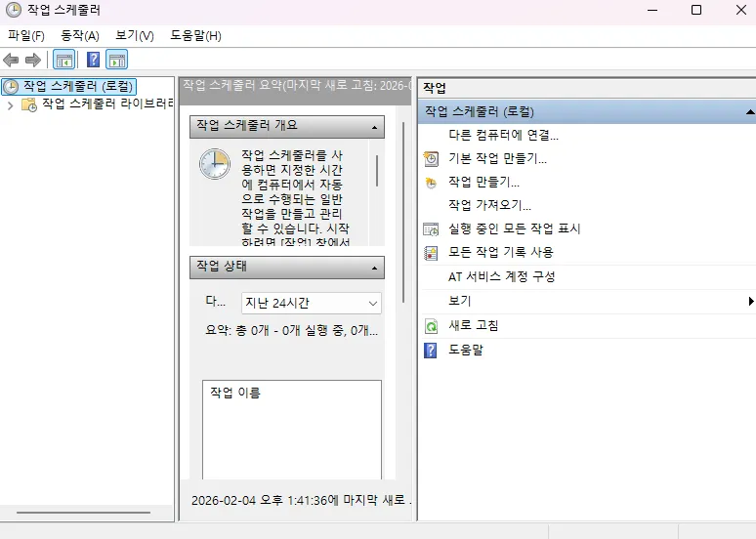Click the Task Scheduler title bar app icon
This screenshot has width=756, height=539.
click(14, 10)
